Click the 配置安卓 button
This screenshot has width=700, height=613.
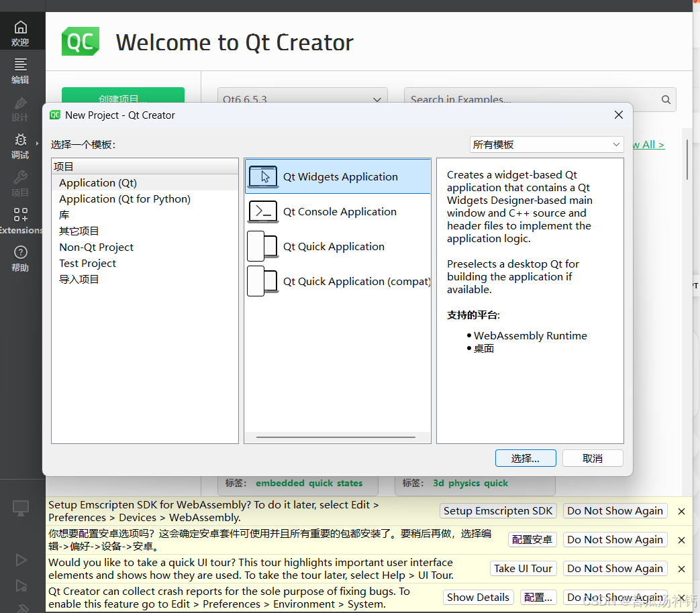(532, 540)
